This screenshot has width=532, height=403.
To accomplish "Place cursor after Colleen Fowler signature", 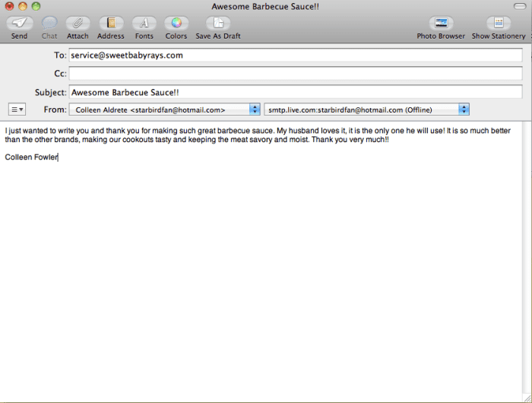I will coord(59,157).
